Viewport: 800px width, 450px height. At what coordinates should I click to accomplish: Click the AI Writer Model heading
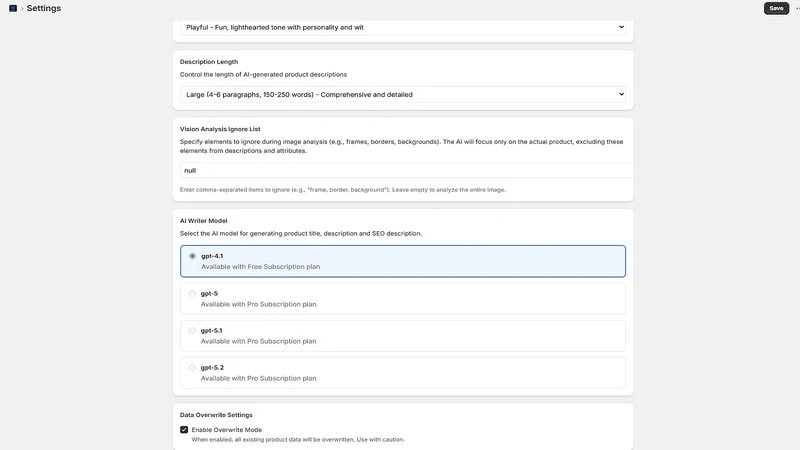pyautogui.click(x=204, y=221)
